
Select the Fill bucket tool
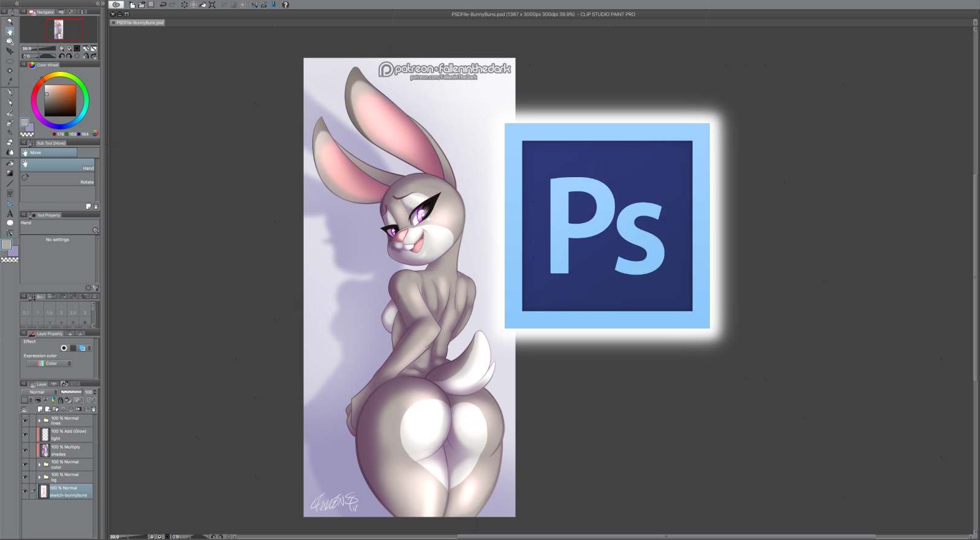pos(10,163)
